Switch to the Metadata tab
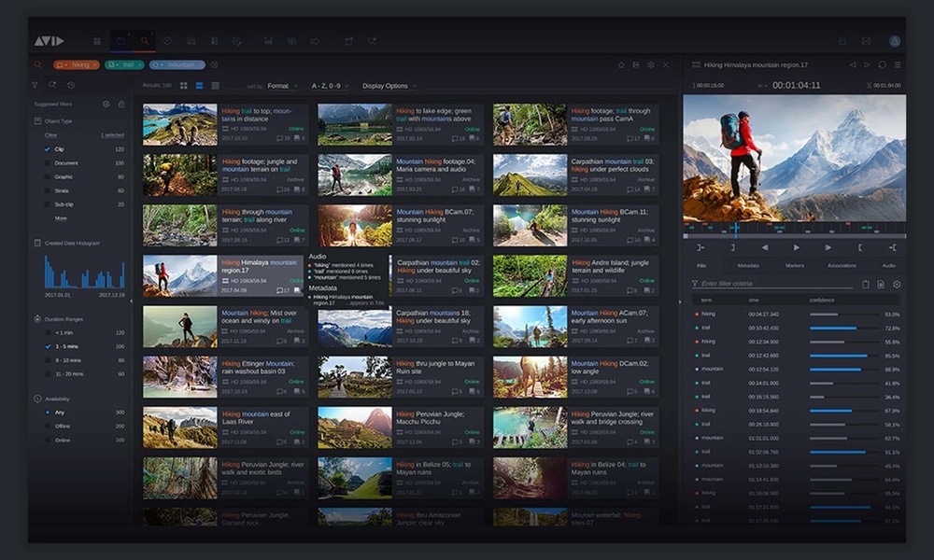The width and height of the screenshot is (934, 560). (748, 265)
